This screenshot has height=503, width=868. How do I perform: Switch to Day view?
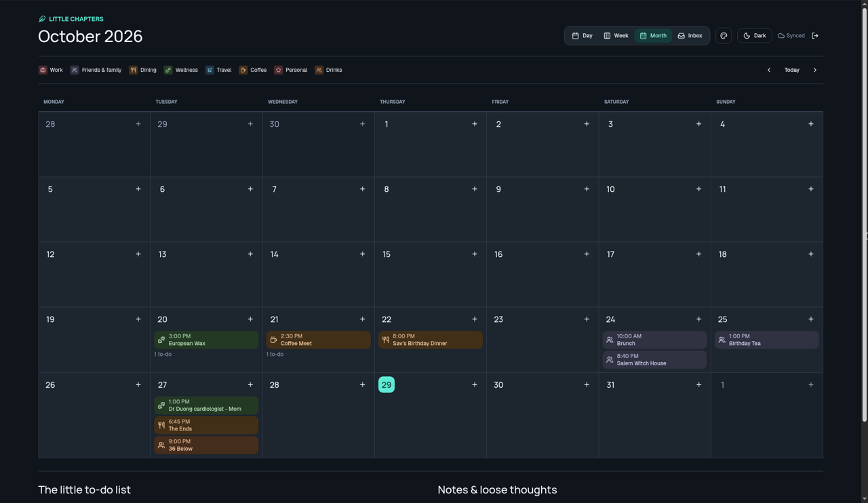pos(583,36)
